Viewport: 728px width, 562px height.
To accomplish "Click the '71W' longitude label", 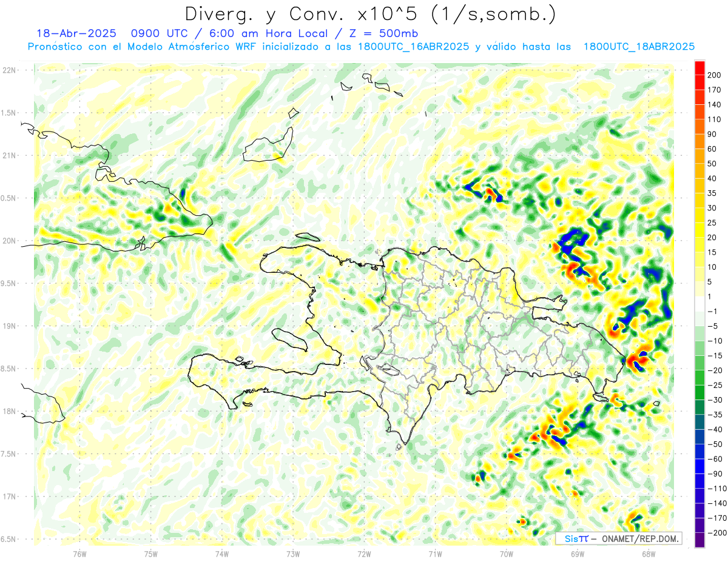I will [435, 554].
